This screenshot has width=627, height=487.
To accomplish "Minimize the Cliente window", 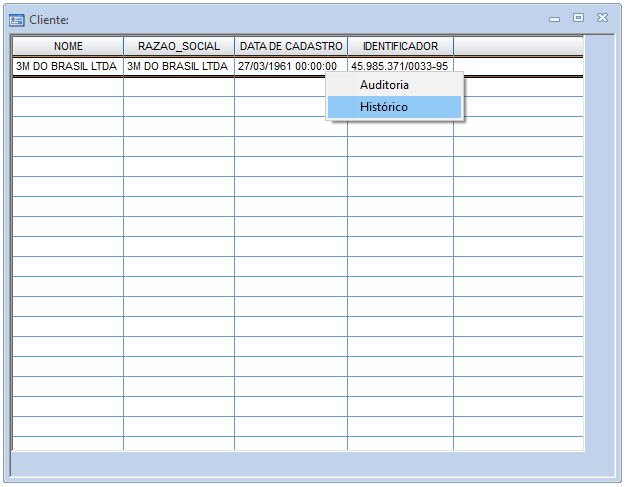I will (x=556, y=18).
